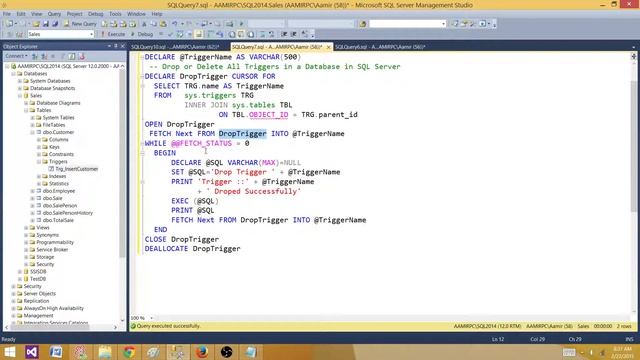Open the Tools menu

click(x=115, y=14)
